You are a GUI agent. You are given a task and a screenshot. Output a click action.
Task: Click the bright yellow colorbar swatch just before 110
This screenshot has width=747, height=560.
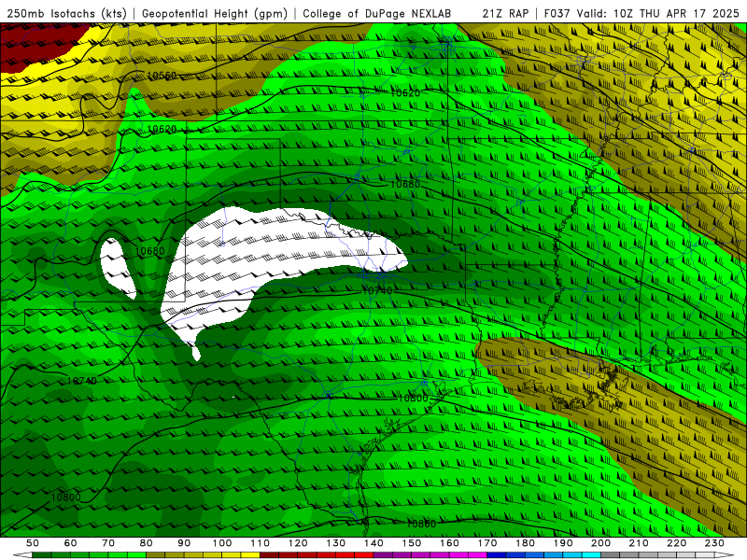coord(250,555)
